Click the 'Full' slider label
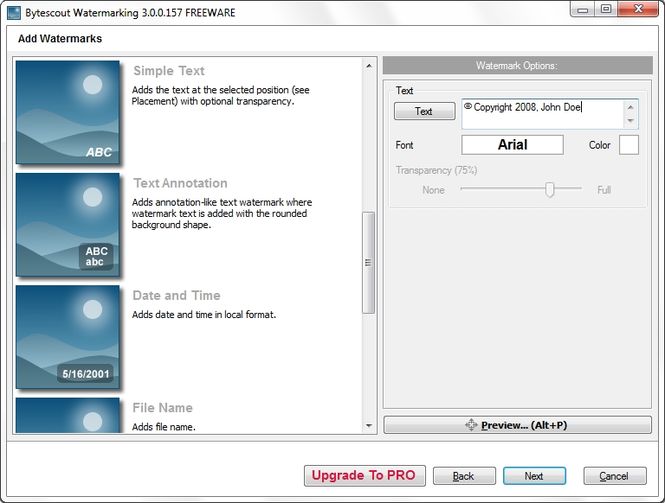665x503 pixels. [x=604, y=190]
